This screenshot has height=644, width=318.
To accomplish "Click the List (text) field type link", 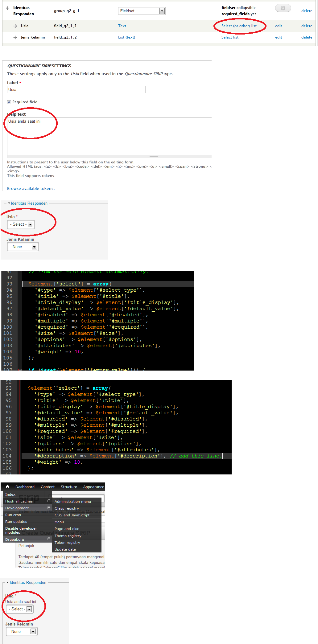I will (x=126, y=37).
